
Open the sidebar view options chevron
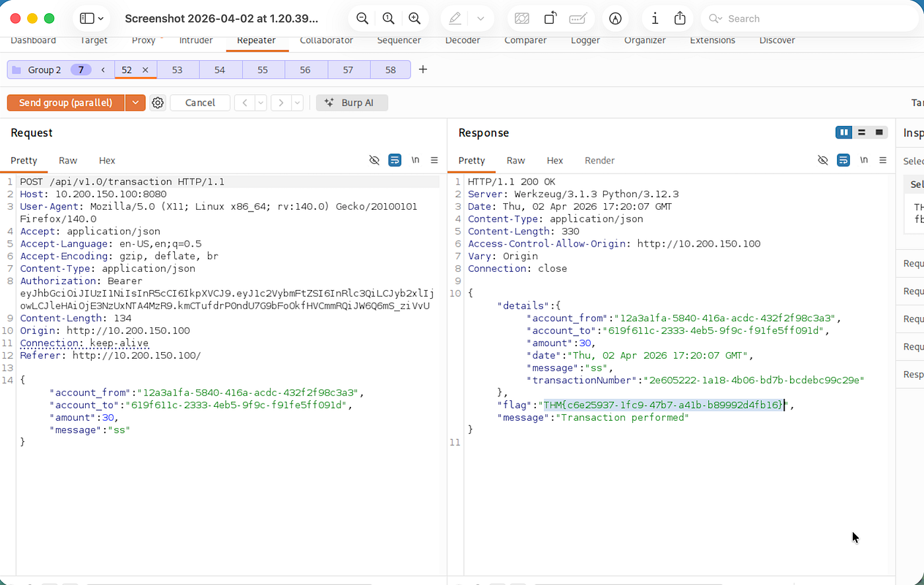101,18
